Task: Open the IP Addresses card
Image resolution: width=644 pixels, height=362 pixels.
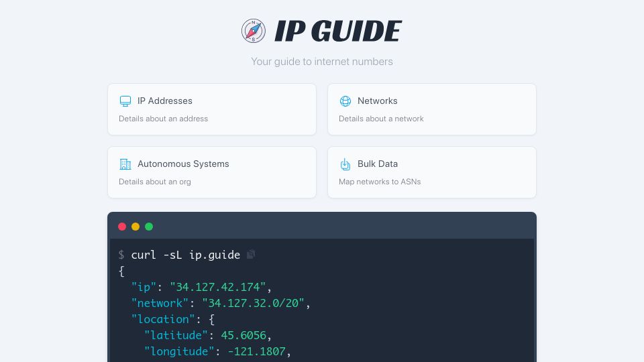Action: pos(212,109)
